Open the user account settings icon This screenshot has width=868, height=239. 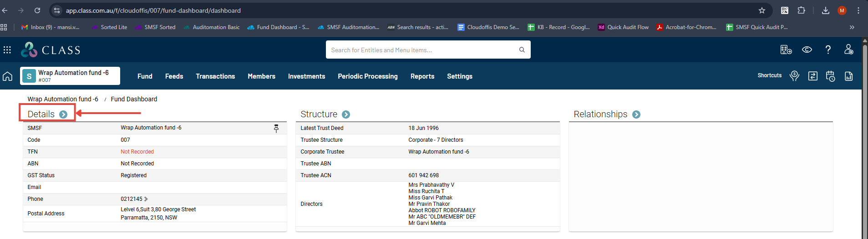pos(848,50)
